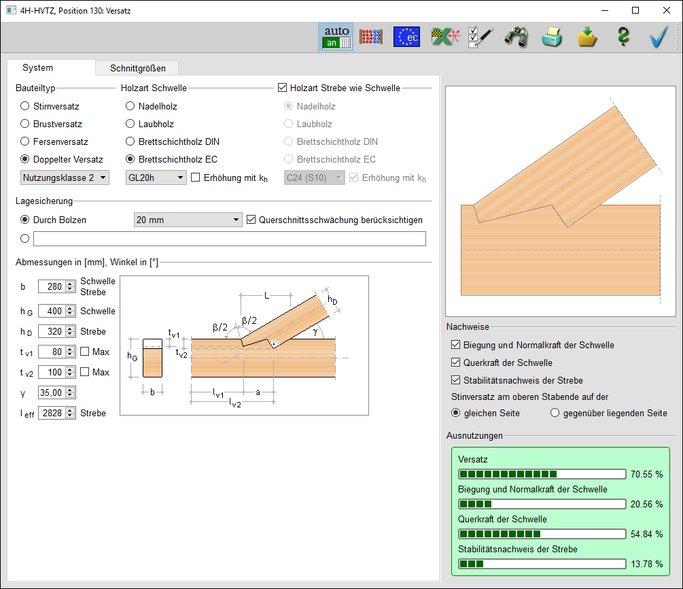683x589 pixels.
Task: Uncheck 'Holzart Strebe wie Schwelle'
Action: coord(283,88)
